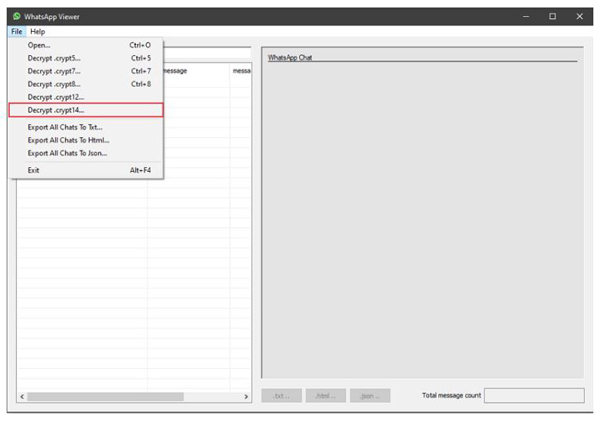Image resolution: width=600 pixels, height=421 pixels.
Task: Click the horizontal scrollbar left arrow
Action: [x=21, y=397]
